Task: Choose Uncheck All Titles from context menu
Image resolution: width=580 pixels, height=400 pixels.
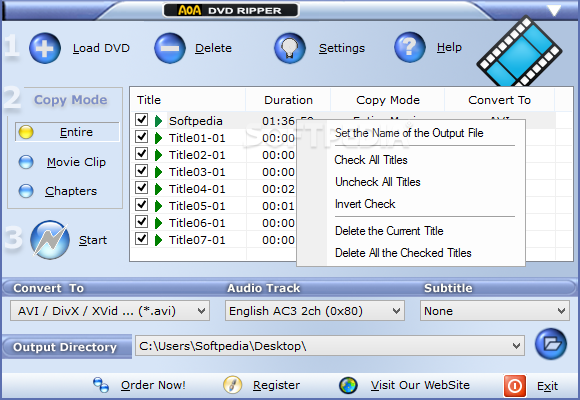Action: click(378, 182)
